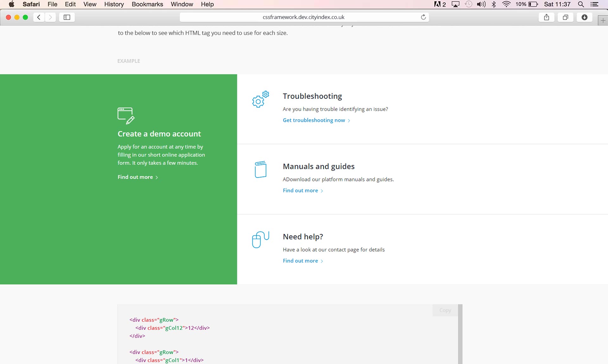Open the Notification Center list icon
This screenshot has width=608, height=364.
pyautogui.click(x=594, y=4)
